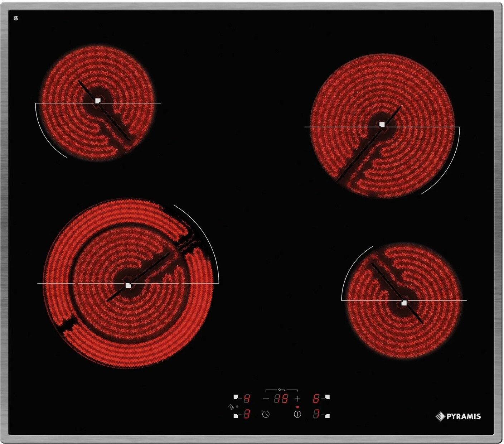
Task: Click the small 'e' logo in top-left corner
Action: (x=16, y=18)
